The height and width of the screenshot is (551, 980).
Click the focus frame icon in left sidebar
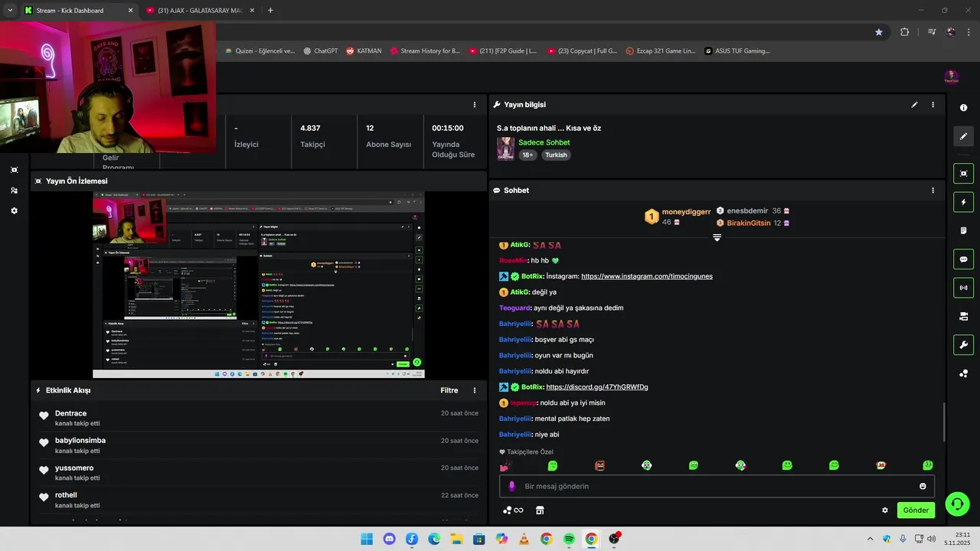[x=14, y=170]
